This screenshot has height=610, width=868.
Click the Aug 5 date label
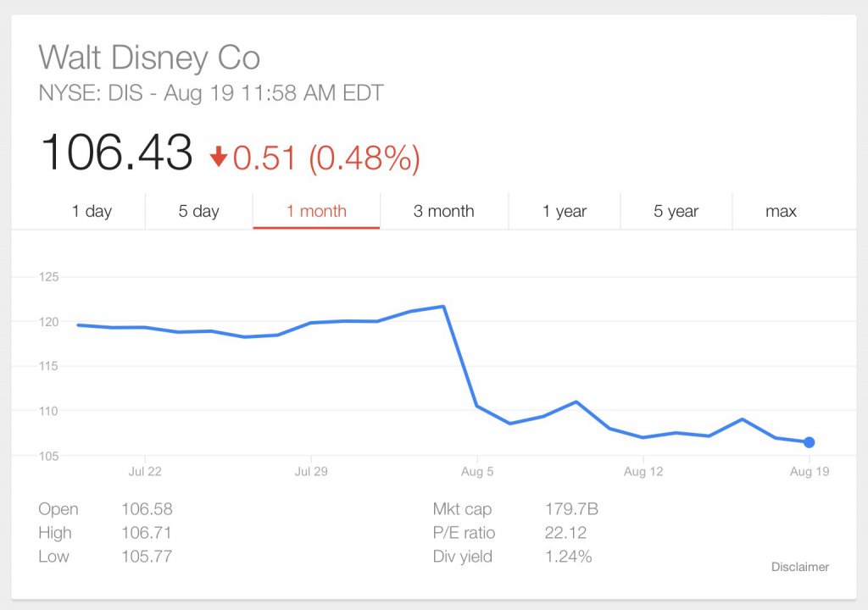[477, 472]
